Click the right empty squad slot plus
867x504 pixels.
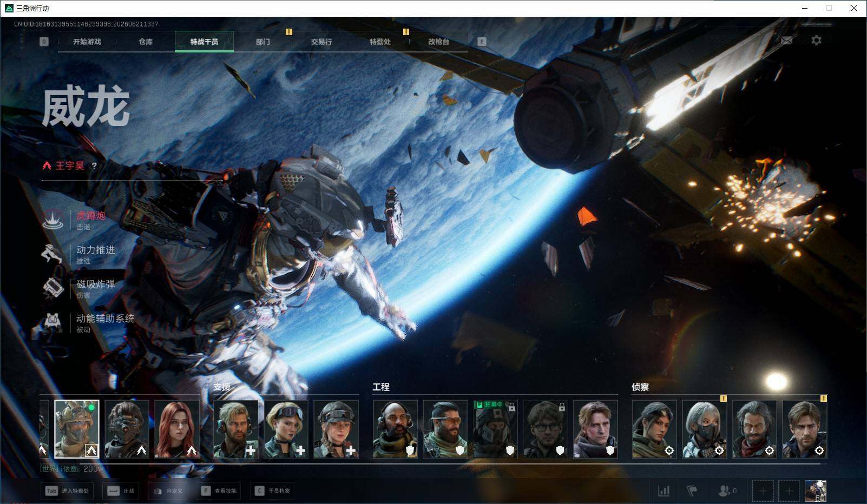click(789, 491)
